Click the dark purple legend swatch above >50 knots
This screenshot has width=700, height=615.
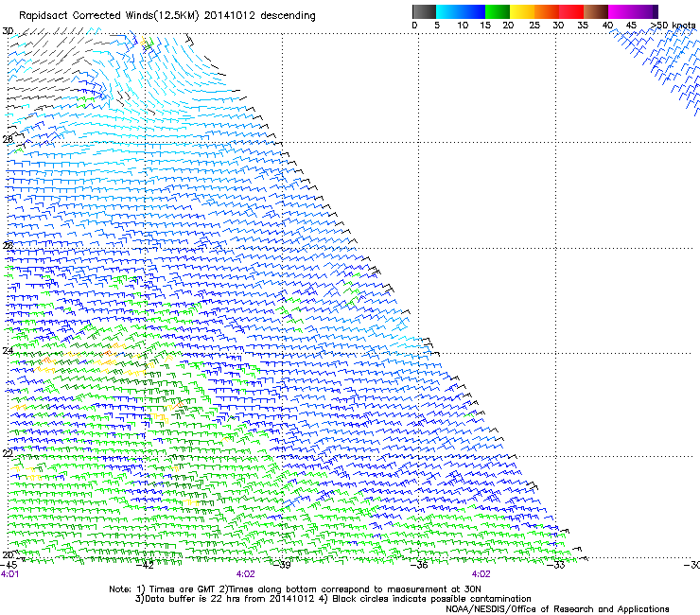click(x=656, y=11)
